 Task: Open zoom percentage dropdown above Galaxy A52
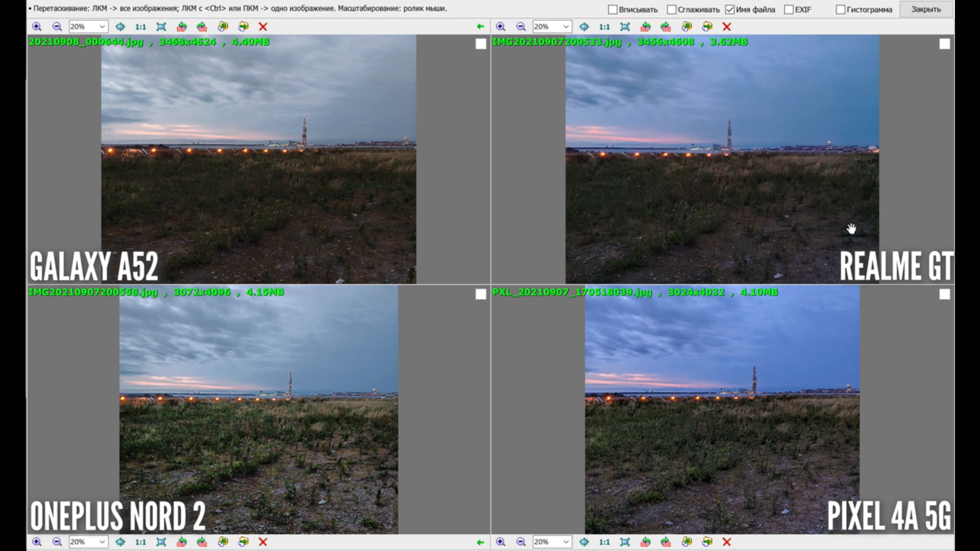(x=102, y=27)
